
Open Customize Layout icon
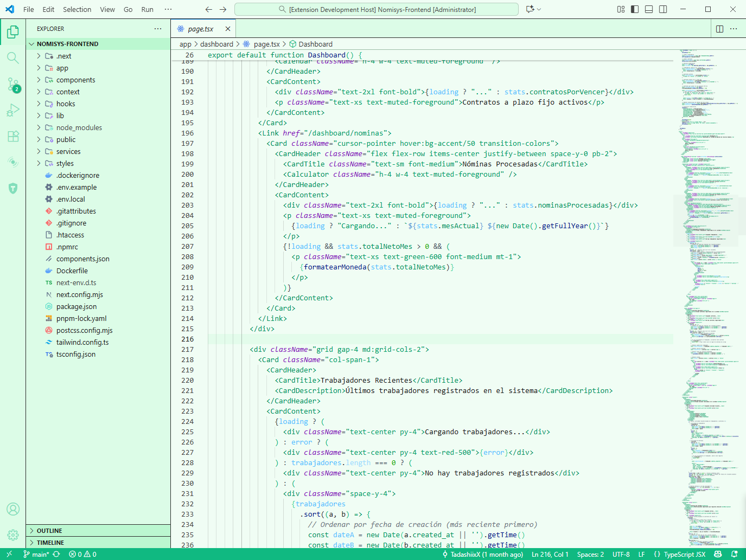click(621, 9)
